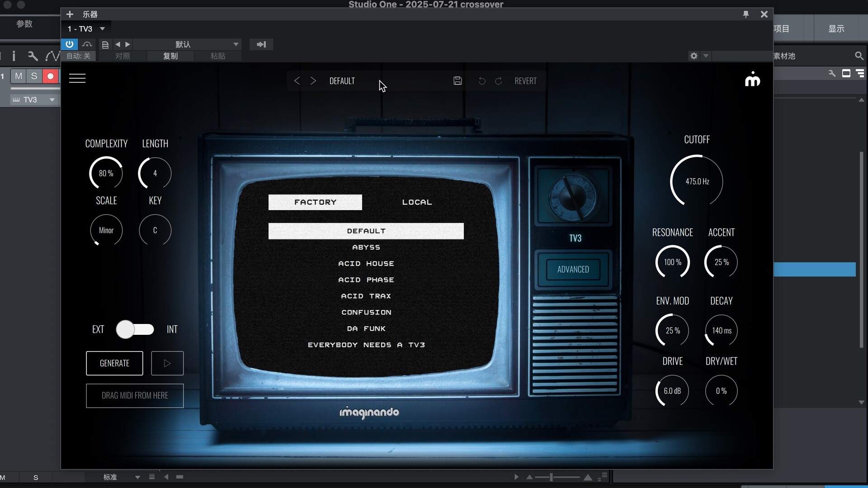
Task: Select previous host preset triangle
Action: pyautogui.click(x=118, y=44)
